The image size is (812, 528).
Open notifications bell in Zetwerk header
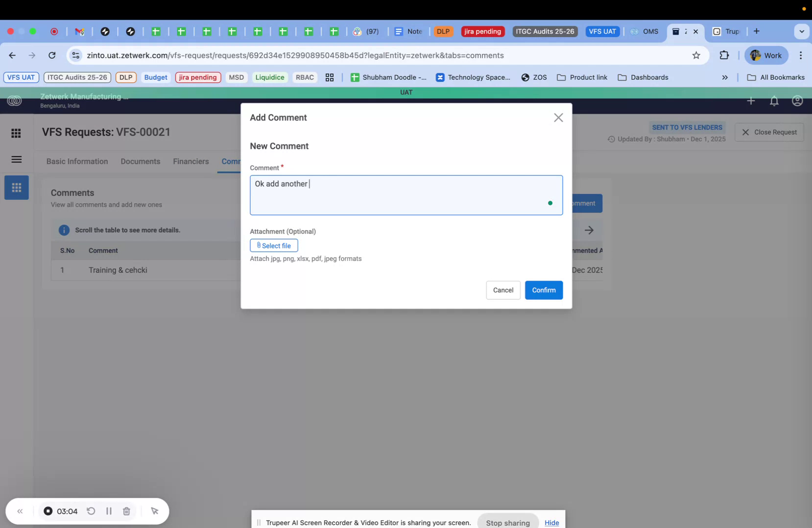(x=774, y=101)
